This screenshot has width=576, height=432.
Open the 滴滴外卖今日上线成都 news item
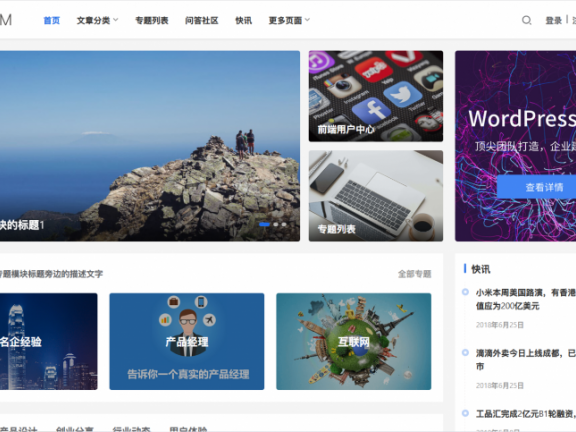[526, 360]
